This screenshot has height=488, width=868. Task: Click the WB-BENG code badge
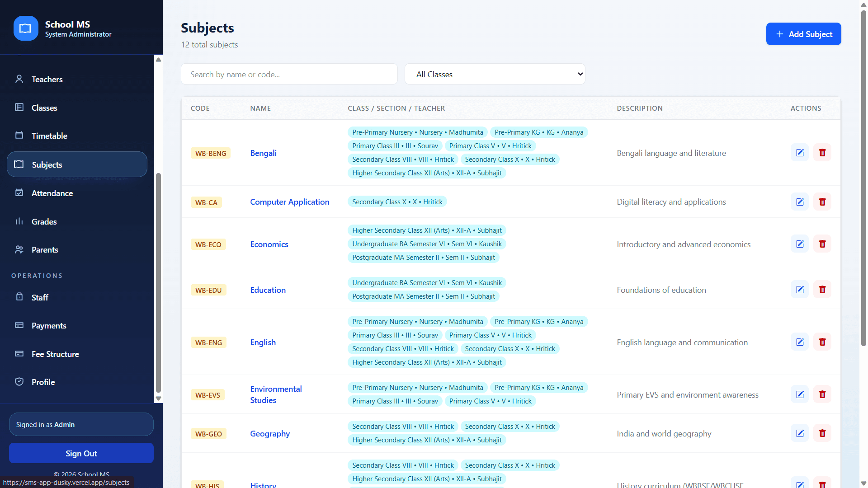point(211,153)
